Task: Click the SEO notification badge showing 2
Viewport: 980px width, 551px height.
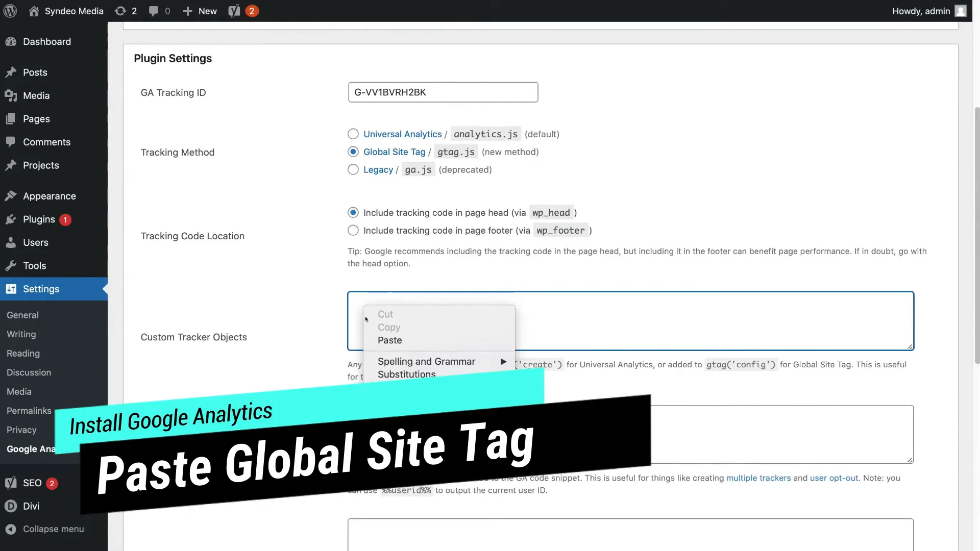Action: 52,483
